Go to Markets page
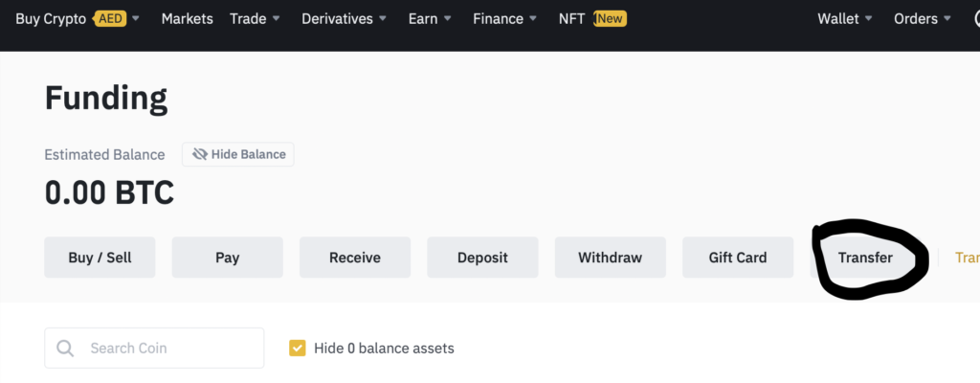 click(187, 19)
